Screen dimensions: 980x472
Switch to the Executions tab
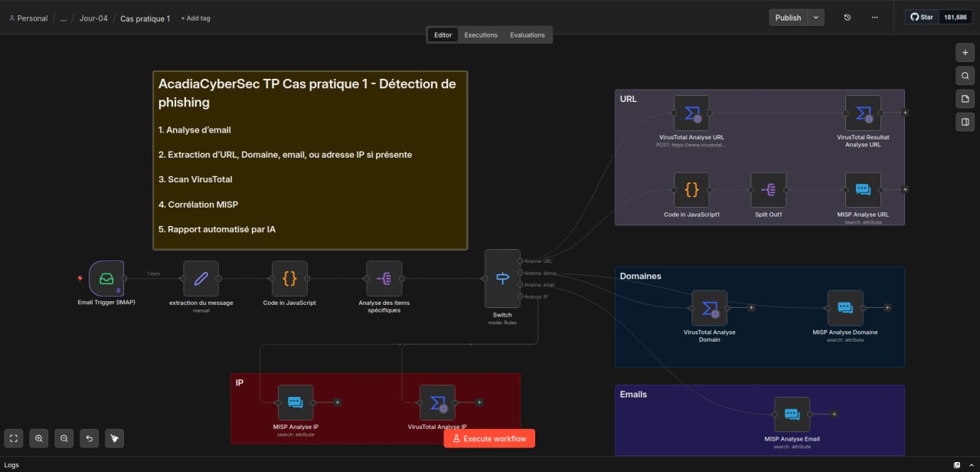[x=481, y=35]
